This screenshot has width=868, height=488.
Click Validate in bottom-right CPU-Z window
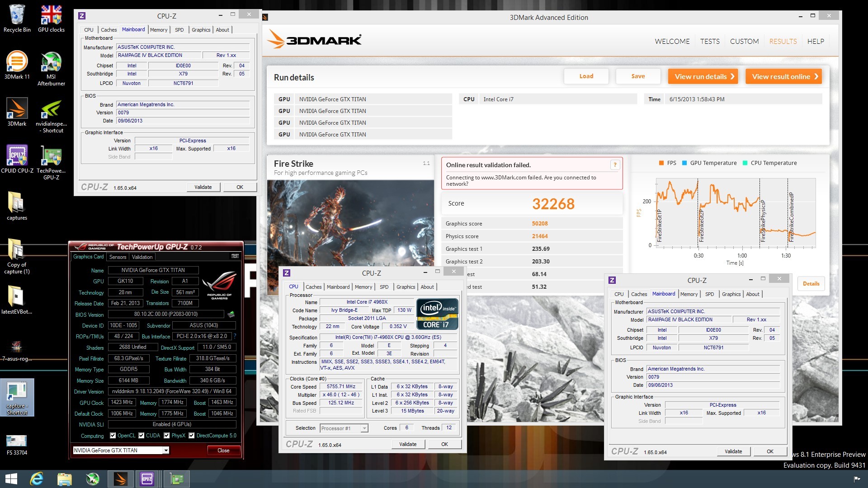[733, 451]
